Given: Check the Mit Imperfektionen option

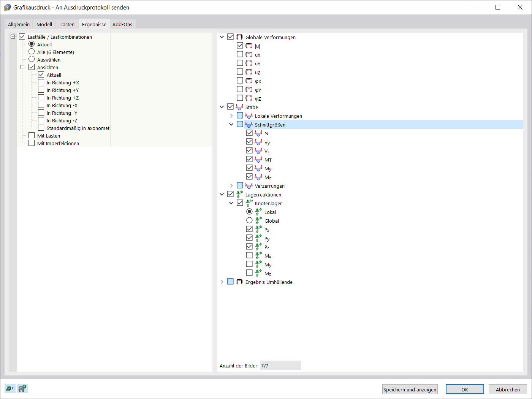Looking at the screenshot, I should click(32, 143).
